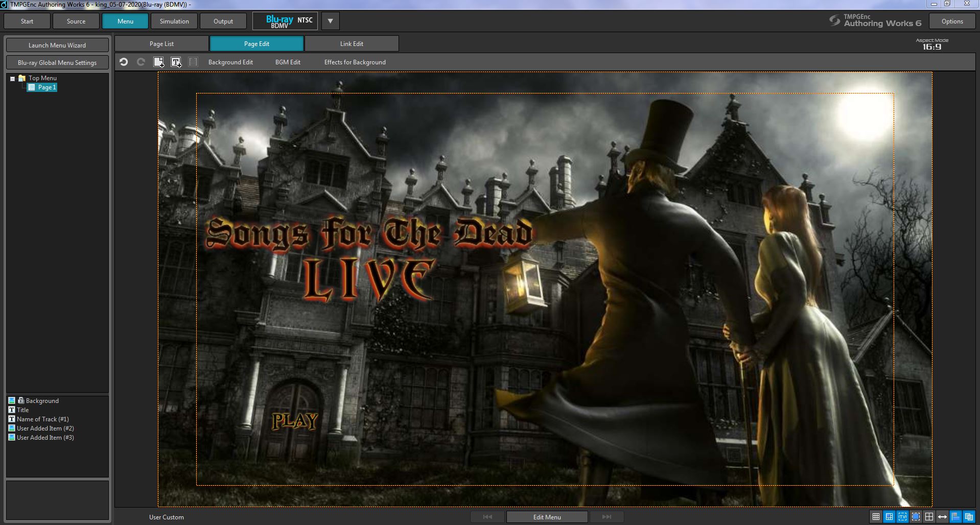Screen dimensions: 980x525
Task: Open Blu-ray Global Menu Settings
Action: point(57,62)
